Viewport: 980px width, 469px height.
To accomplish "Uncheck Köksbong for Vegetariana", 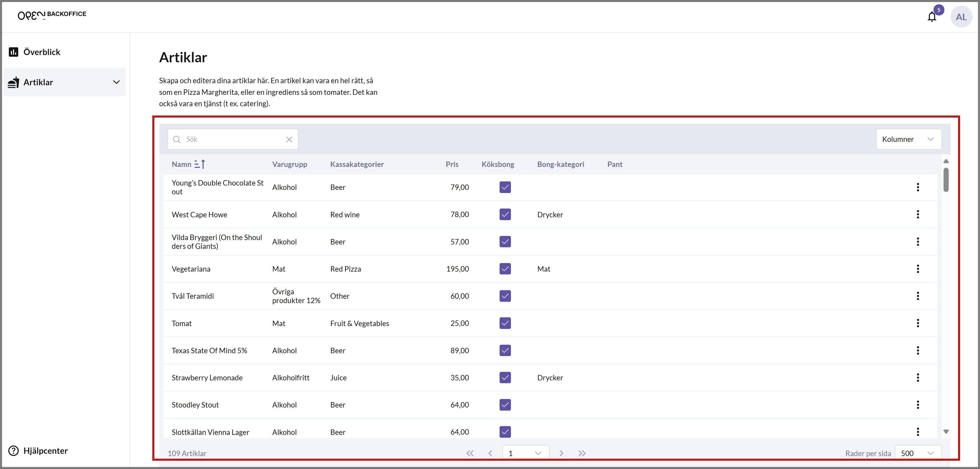I will click(505, 269).
